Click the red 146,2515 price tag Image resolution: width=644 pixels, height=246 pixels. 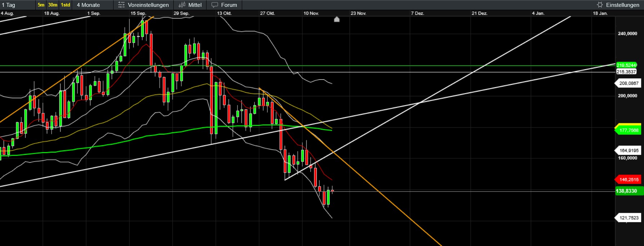tap(629, 180)
